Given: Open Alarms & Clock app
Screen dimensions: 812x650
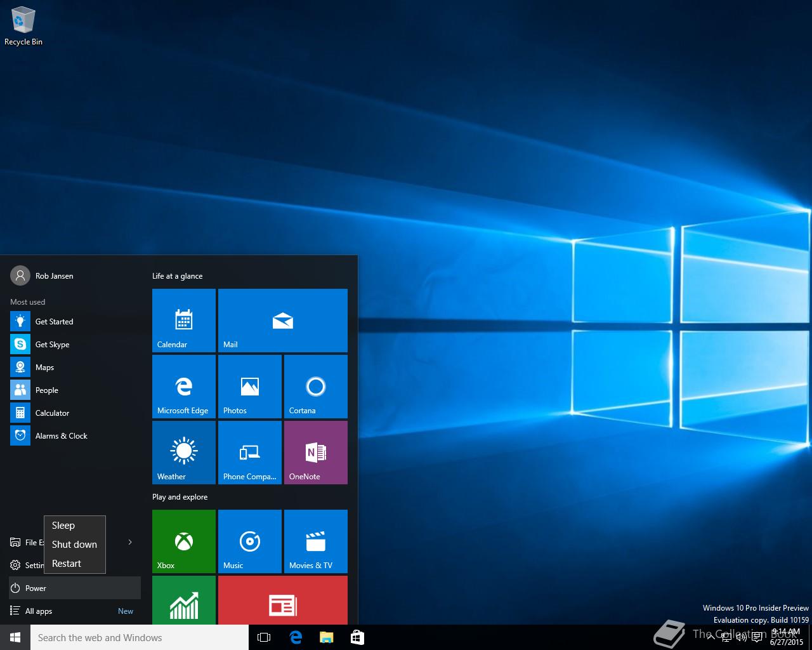Looking at the screenshot, I should click(x=75, y=435).
